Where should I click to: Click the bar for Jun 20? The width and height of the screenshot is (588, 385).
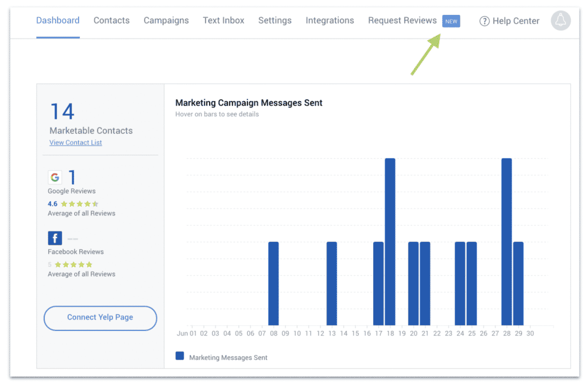pyautogui.click(x=413, y=283)
